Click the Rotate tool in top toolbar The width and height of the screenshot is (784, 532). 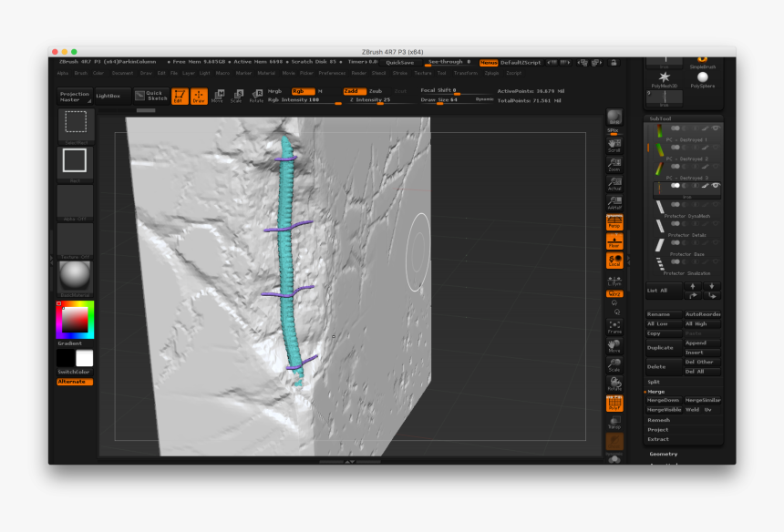tap(257, 96)
